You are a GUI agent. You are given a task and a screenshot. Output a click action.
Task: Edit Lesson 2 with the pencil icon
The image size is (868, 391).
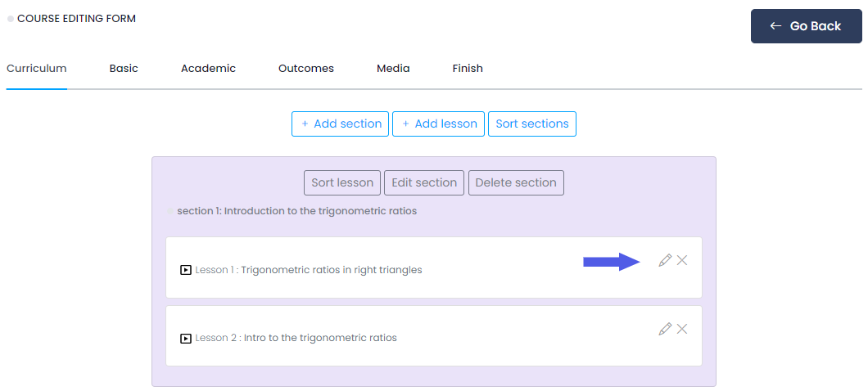pyautogui.click(x=665, y=329)
